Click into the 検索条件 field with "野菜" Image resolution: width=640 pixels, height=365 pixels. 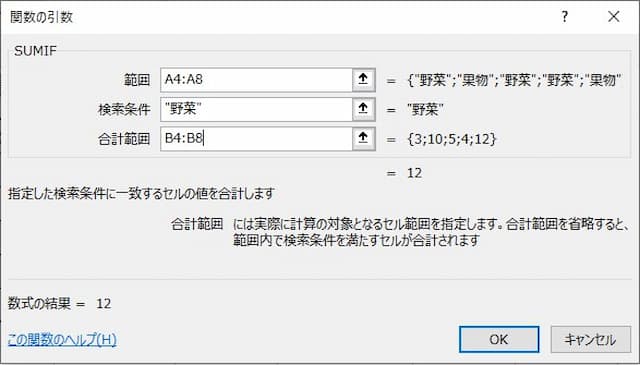256,109
